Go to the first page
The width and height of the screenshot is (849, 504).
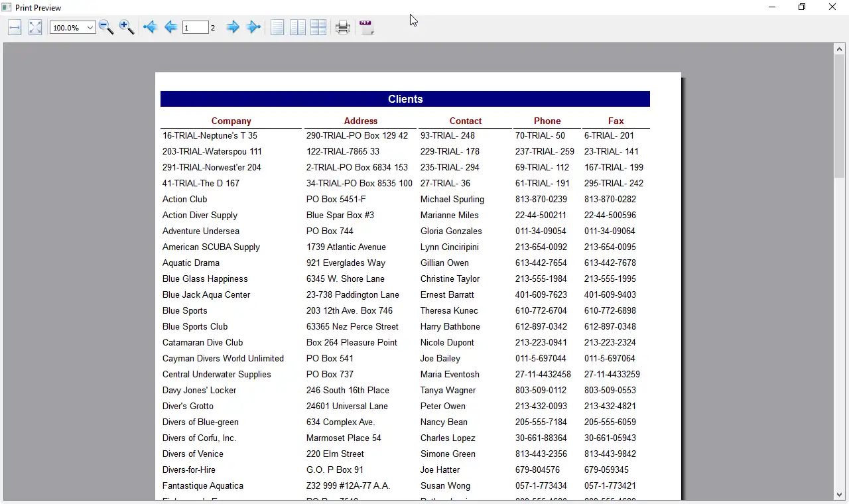pos(150,27)
